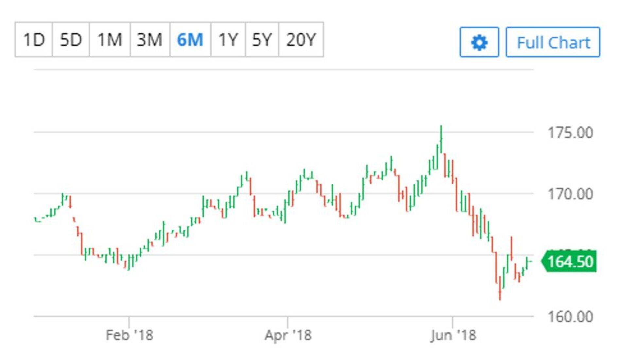This screenshot has height=364, width=628.
Task: Click the 170.00 price axis label
Action: (570, 194)
